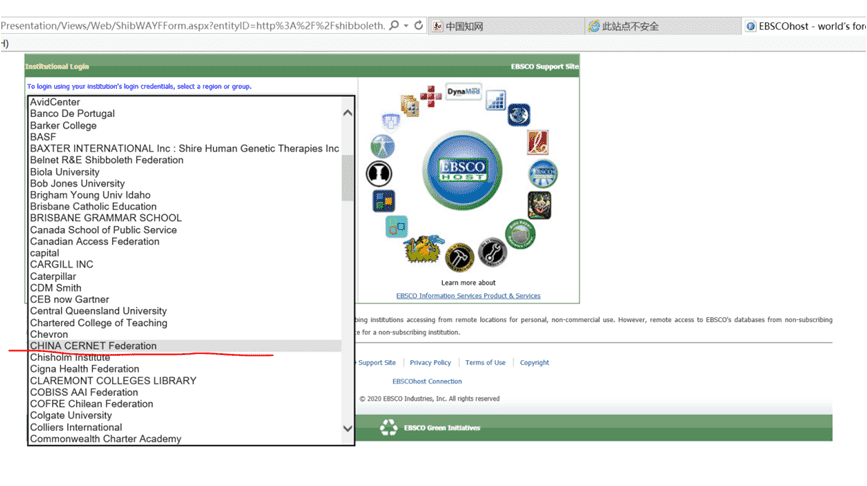867x486 pixels.
Task: Click the hammer home-improvement icon
Action: click(x=459, y=256)
